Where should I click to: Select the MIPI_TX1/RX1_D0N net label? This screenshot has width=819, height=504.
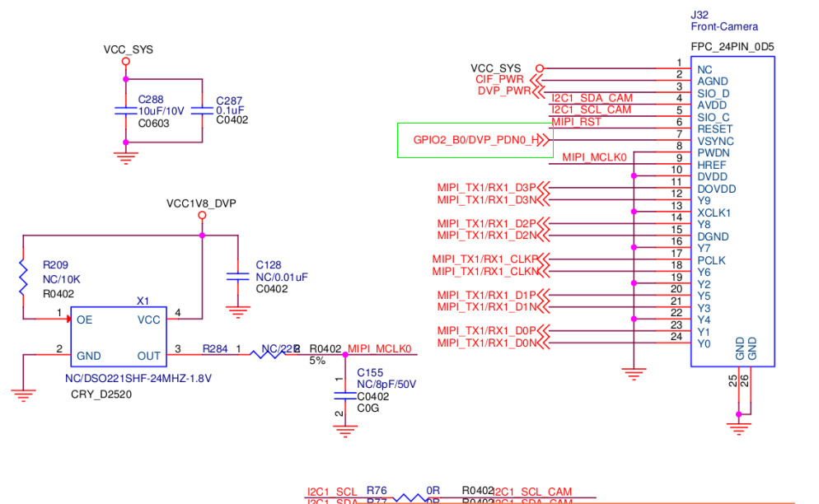(x=487, y=343)
